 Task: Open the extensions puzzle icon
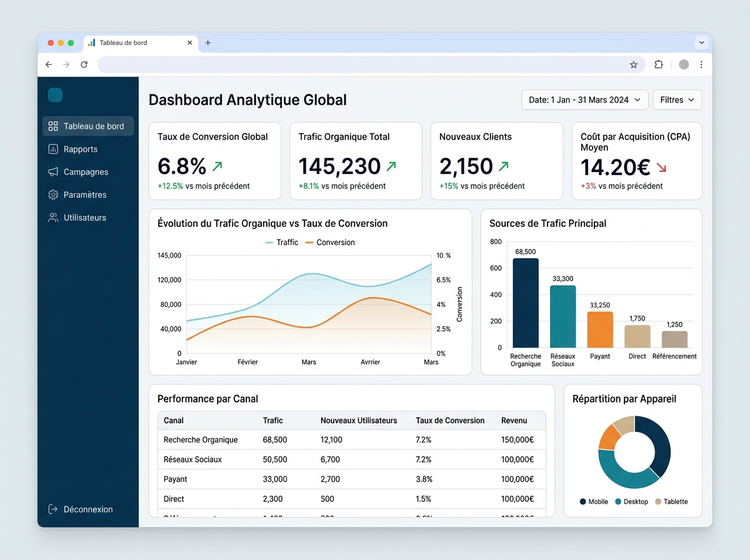tap(659, 64)
